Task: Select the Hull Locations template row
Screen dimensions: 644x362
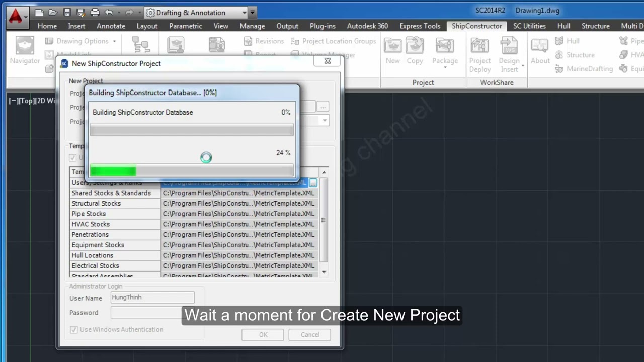Action: pos(194,255)
